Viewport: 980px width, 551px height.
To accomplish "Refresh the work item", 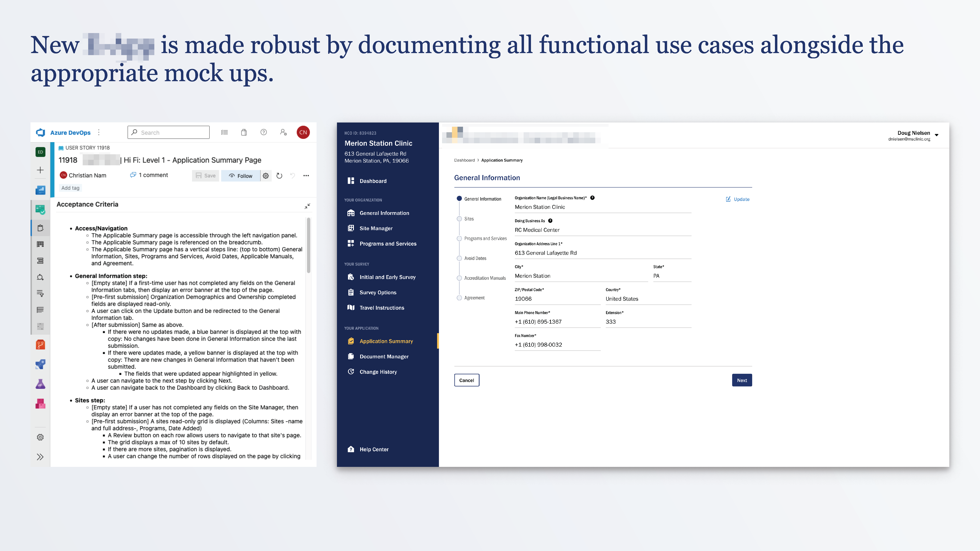I will coord(279,176).
